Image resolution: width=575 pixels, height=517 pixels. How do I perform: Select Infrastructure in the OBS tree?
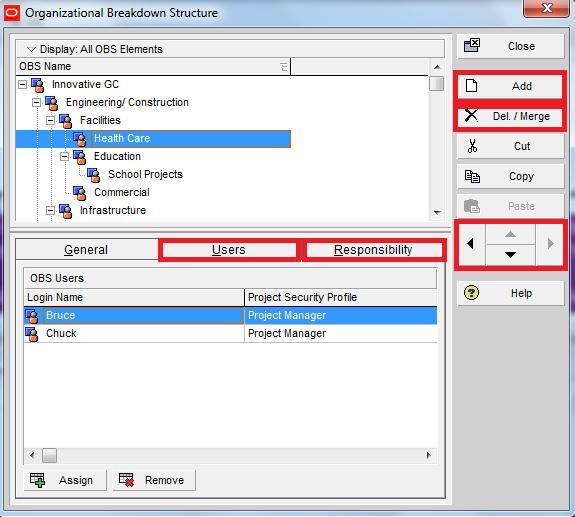[x=113, y=210]
